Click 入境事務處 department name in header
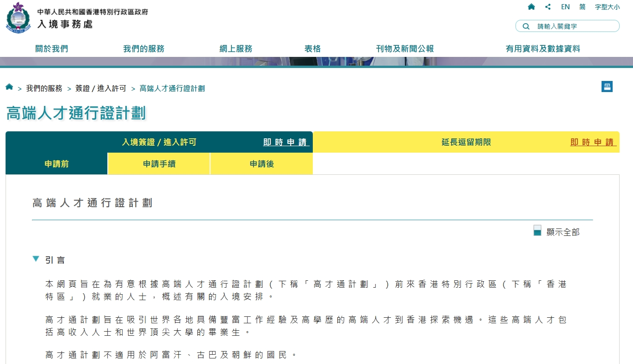This screenshot has width=633, height=364. pos(65,25)
